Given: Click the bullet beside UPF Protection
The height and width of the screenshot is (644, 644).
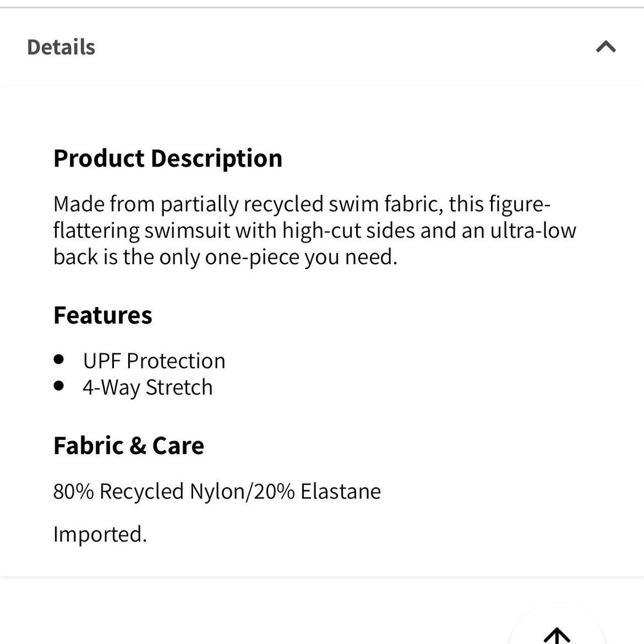Looking at the screenshot, I should pyautogui.click(x=59, y=359).
